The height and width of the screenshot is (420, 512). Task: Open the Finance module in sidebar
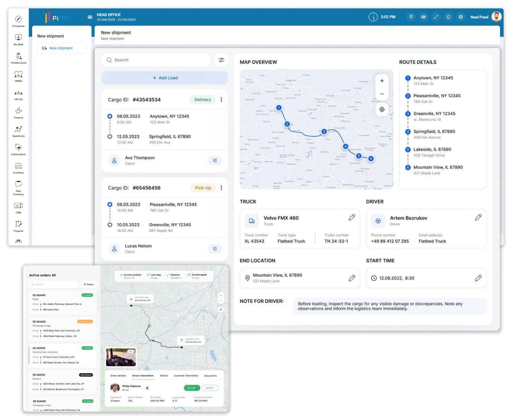click(x=18, y=111)
